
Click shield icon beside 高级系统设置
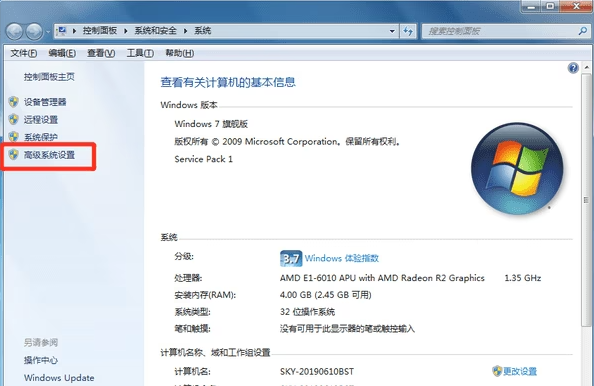click(14, 155)
